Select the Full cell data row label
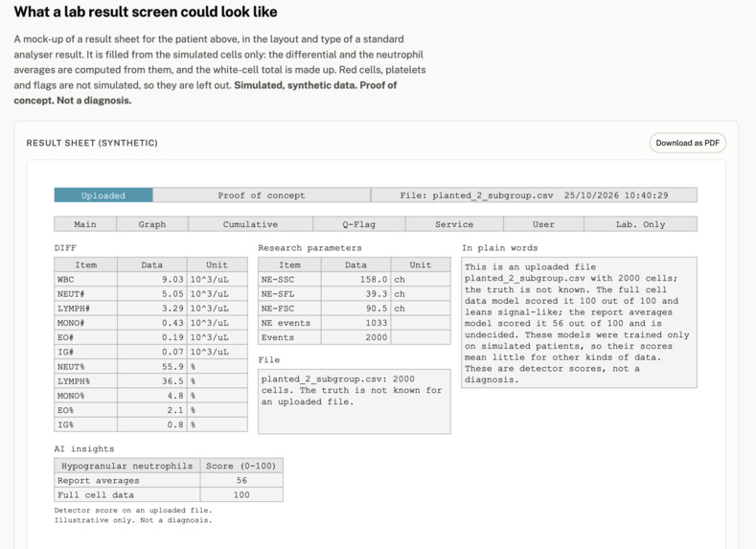The height and width of the screenshot is (549, 756). tap(127, 495)
